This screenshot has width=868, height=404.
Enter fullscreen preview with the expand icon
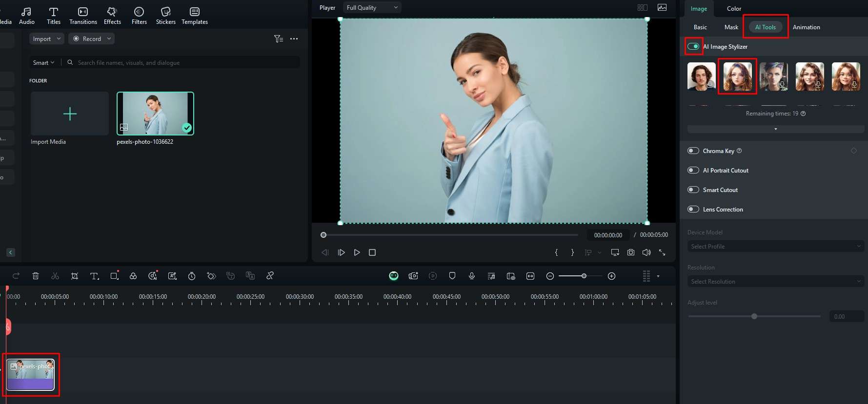tap(662, 252)
